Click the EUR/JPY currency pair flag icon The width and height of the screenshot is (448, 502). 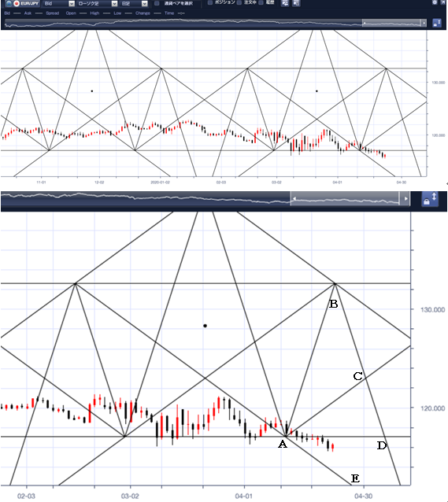[x=17, y=3]
